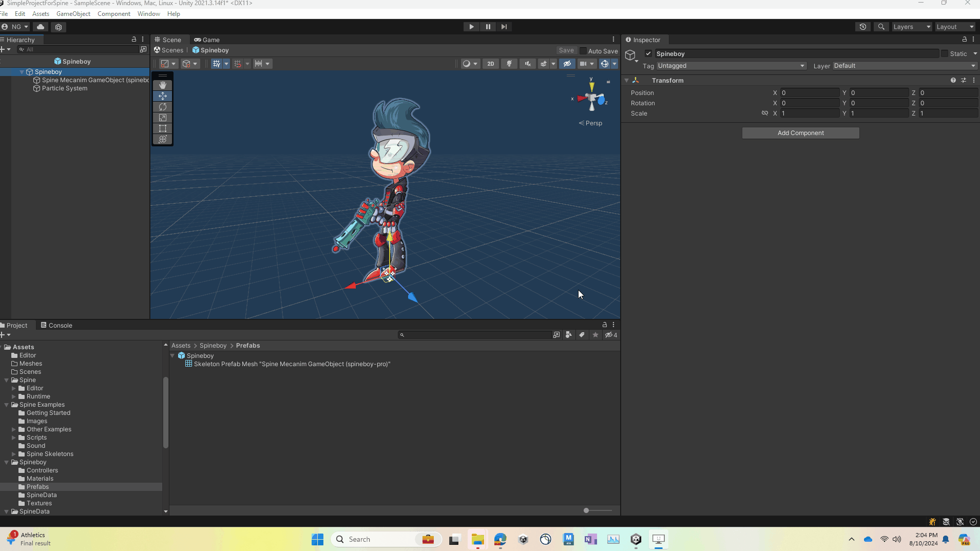Click the Search by Type icon in Project
The width and height of the screenshot is (980, 551).
[569, 335]
